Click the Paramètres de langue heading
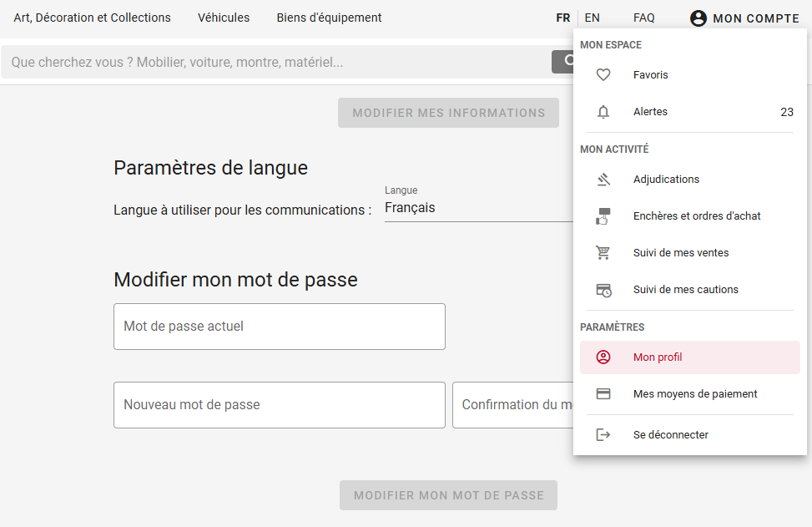The height and width of the screenshot is (527, 812). click(x=211, y=168)
